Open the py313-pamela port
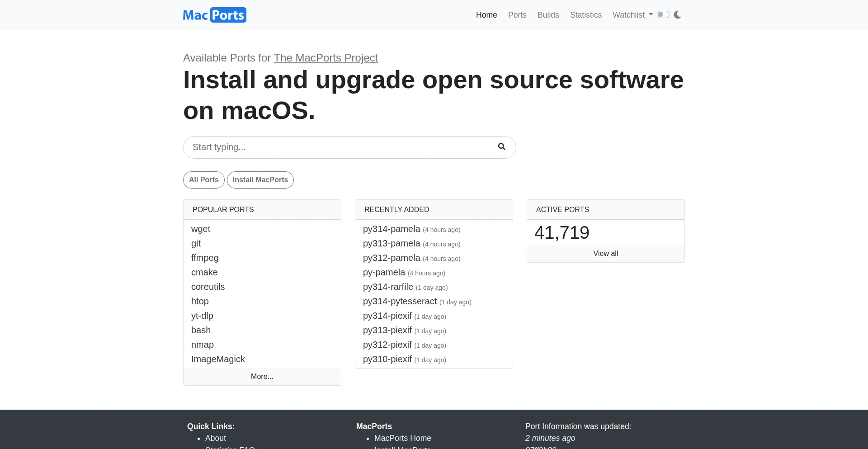Image resolution: width=868 pixels, height=449 pixels. 392,243
